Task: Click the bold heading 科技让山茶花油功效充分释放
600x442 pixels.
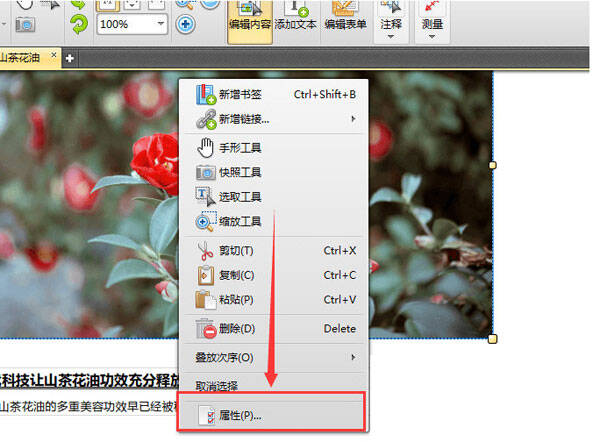Action: coord(90,381)
